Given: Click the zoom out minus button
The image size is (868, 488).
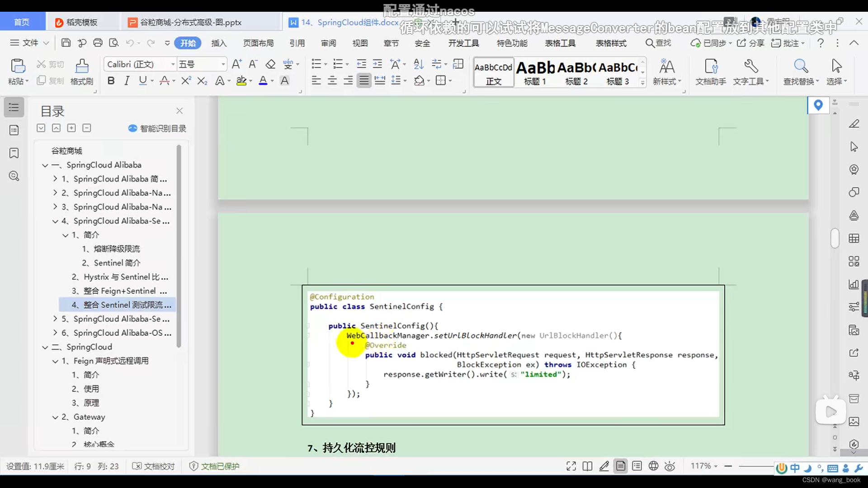Looking at the screenshot, I should pos(728,466).
